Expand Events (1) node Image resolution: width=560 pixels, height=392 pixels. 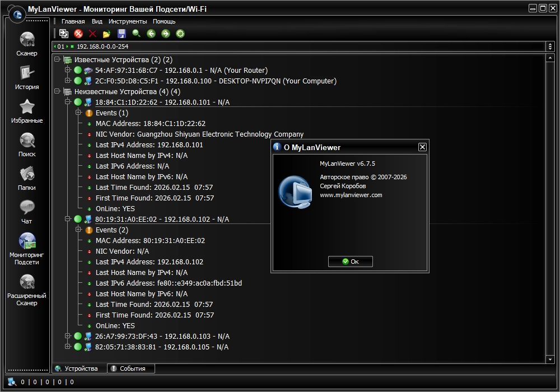click(x=78, y=113)
